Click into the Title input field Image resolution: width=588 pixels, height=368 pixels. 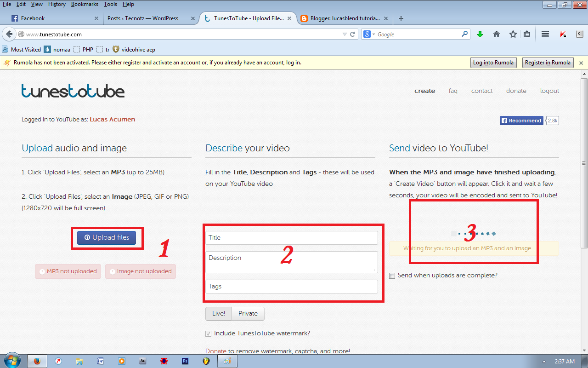pyautogui.click(x=292, y=238)
